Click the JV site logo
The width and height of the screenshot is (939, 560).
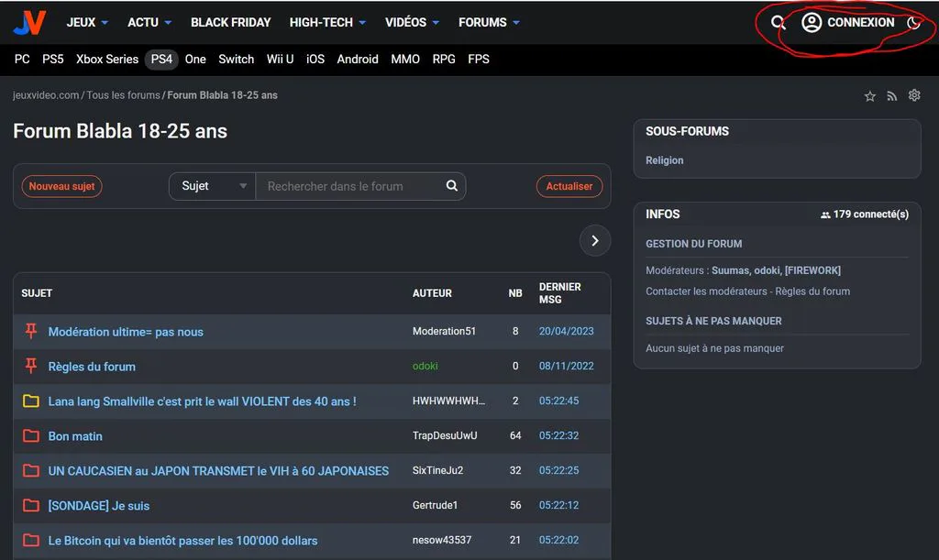29,23
